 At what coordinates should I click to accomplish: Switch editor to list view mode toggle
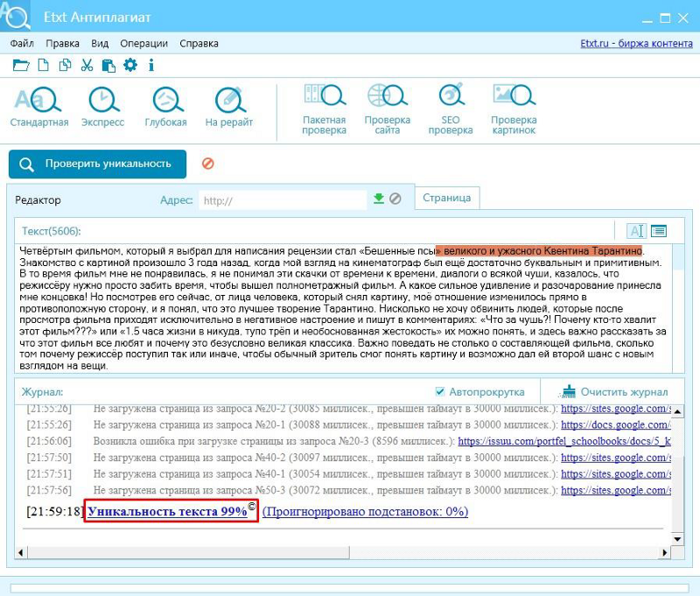click(x=658, y=231)
